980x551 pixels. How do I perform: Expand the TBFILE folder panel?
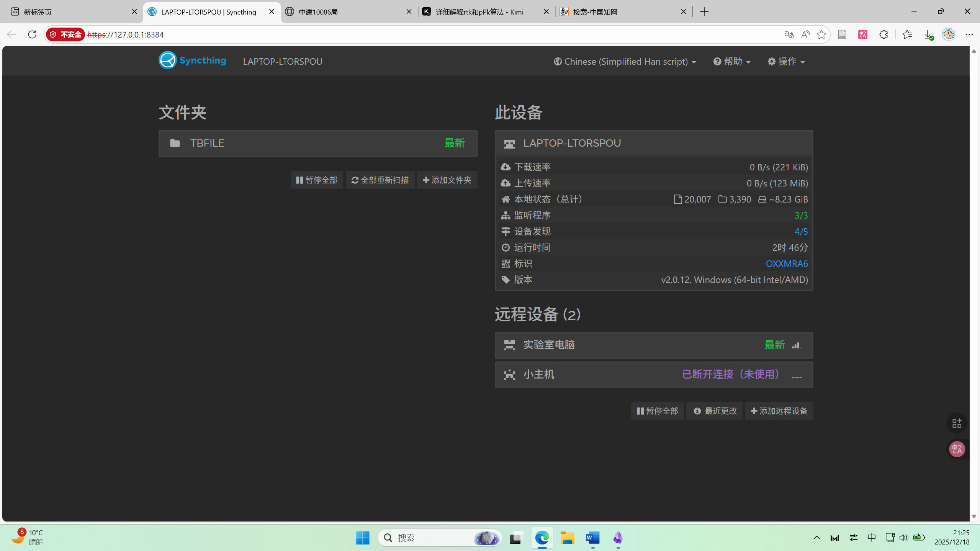318,143
